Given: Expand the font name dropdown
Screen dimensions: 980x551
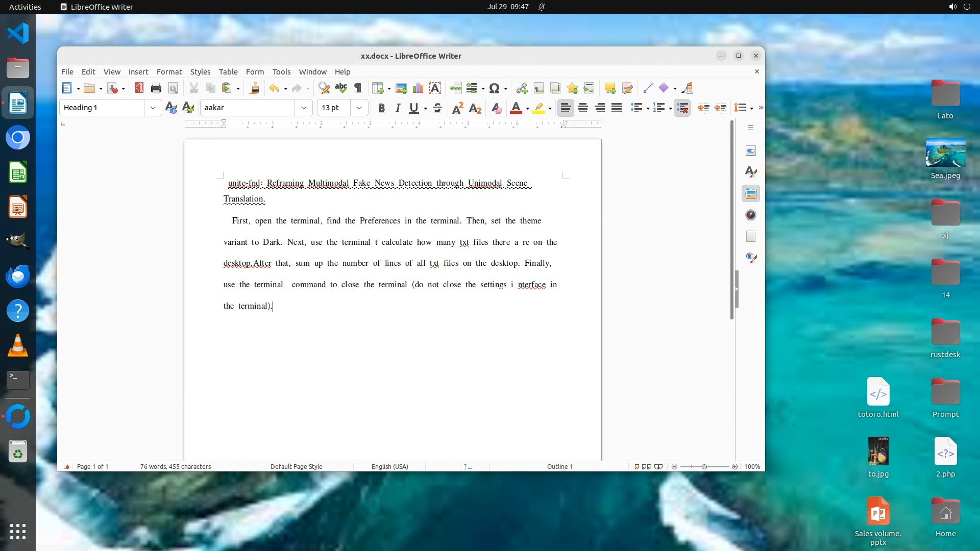Looking at the screenshot, I should (x=304, y=108).
